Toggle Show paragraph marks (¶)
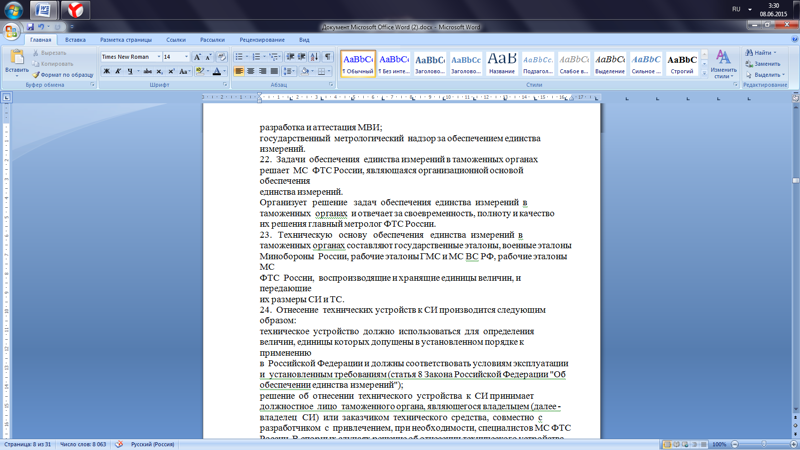Viewport: 800px width, 450px height. (x=328, y=57)
